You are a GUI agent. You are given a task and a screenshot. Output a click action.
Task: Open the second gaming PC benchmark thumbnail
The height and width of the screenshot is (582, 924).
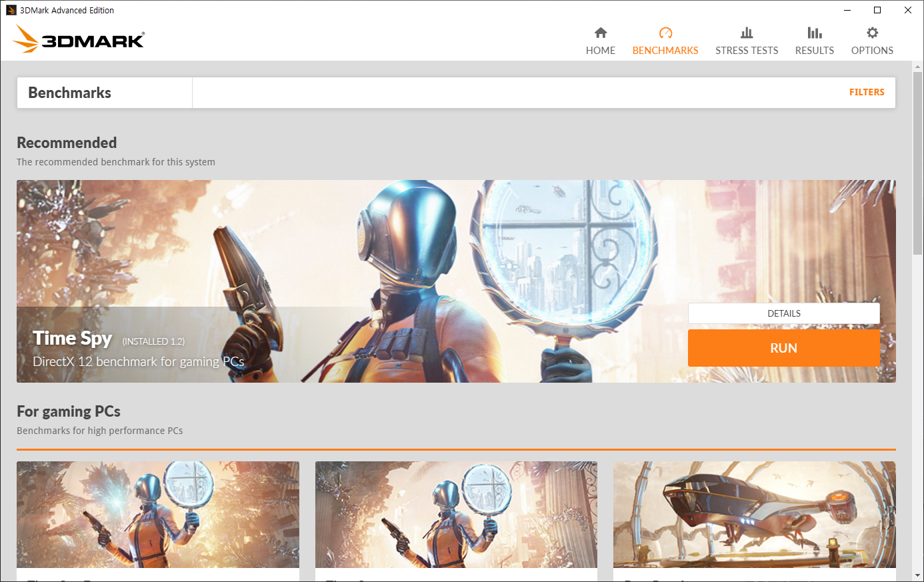[x=456, y=515]
